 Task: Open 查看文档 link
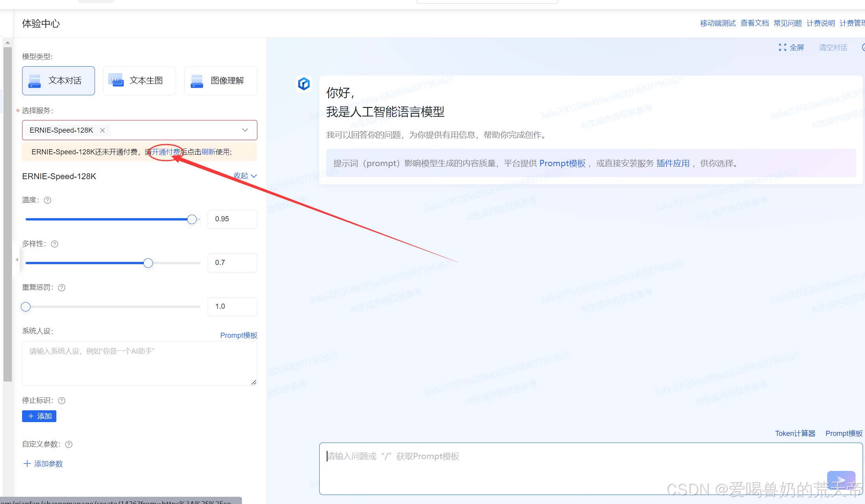coord(755,23)
